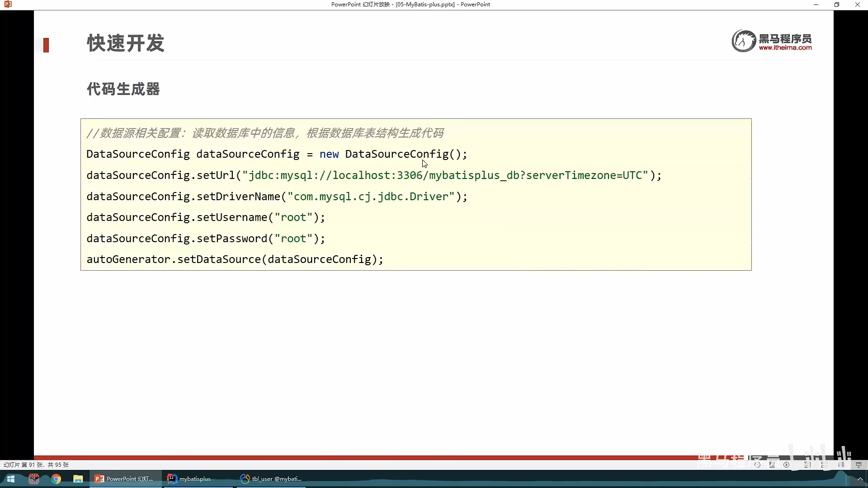The height and width of the screenshot is (488, 868).
Task: Launch Chrome from the taskbar
Action: pyautogui.click(x=56, y=479)
